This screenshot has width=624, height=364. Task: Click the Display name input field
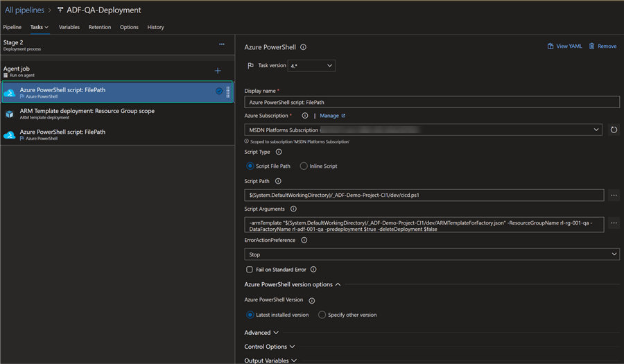click(x=431, y=102)
